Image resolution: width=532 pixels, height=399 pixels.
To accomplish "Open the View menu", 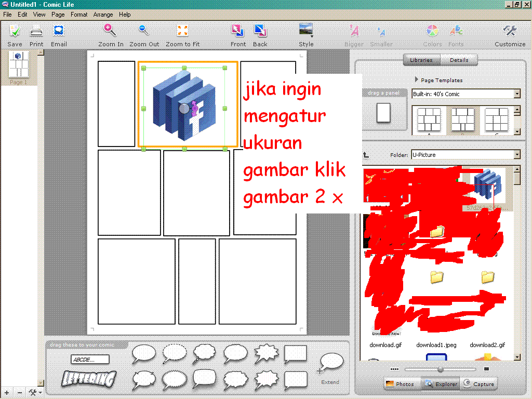I will (x=39, y=15).
